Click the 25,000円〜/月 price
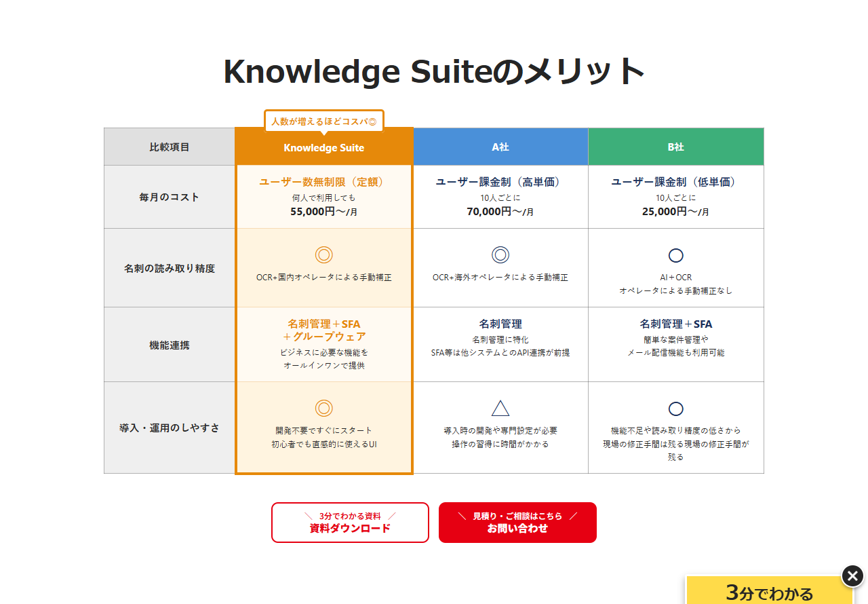The image size is (868, 604). [676, 212]
